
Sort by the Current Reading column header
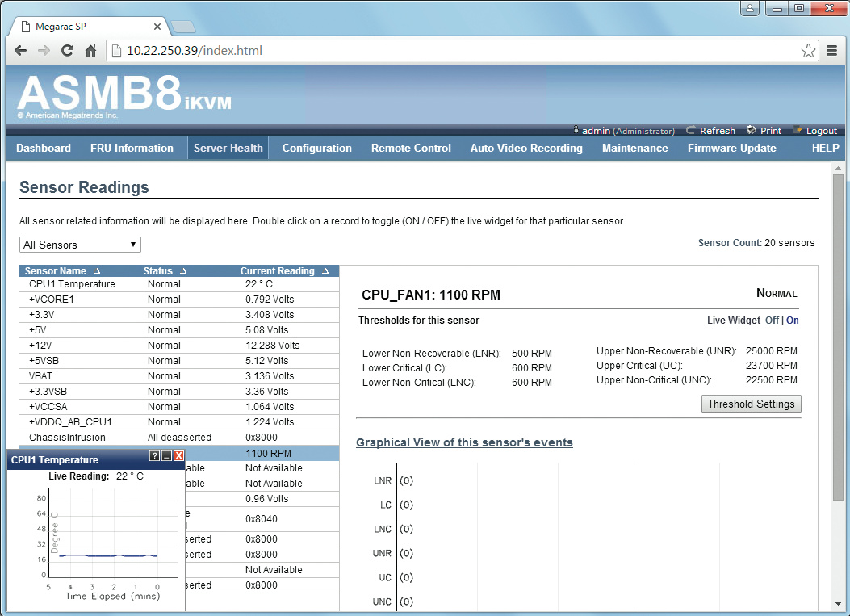(x=284, y=271)
